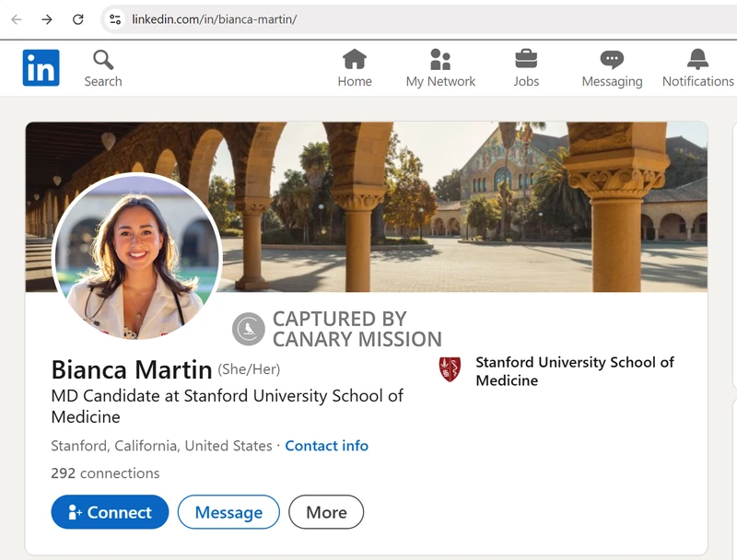Open My Network tab
The image size is (737, 560).
click(x=440, y=68)
